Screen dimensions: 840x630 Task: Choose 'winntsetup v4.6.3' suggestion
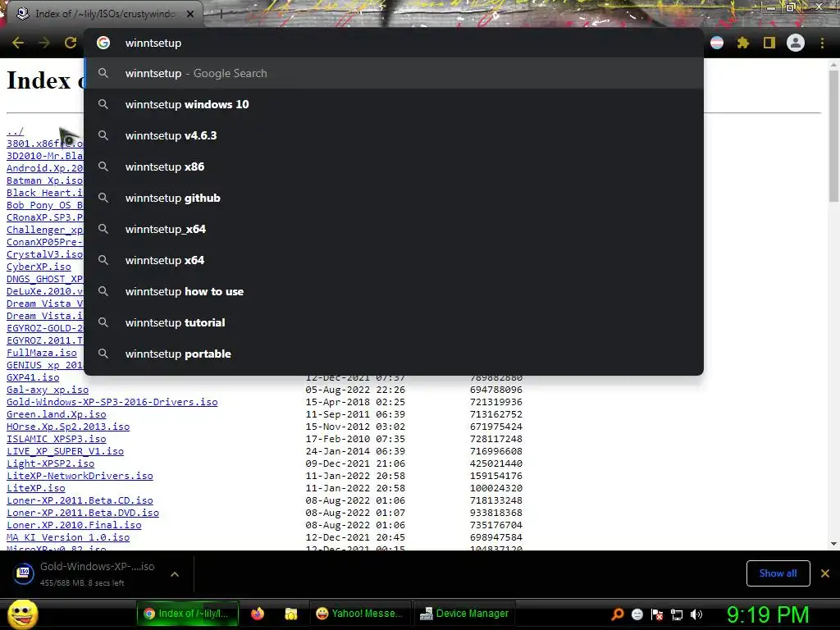click(394, 135)
